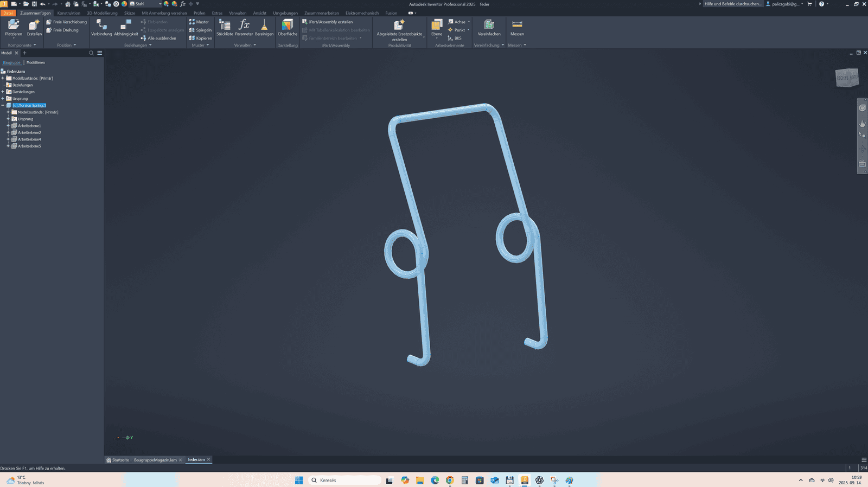Click the Platzieren component tool
The width and height of the screenshot is (868, 487).
click(14, 28)
